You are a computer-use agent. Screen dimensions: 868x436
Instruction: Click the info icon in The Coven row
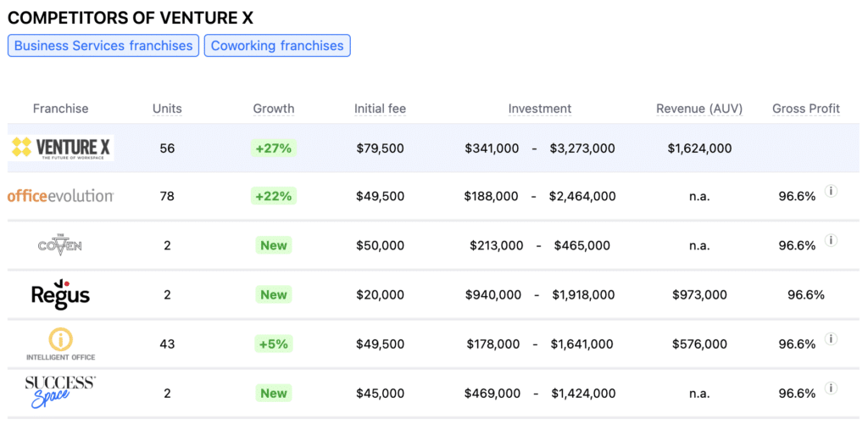(831, 240)
